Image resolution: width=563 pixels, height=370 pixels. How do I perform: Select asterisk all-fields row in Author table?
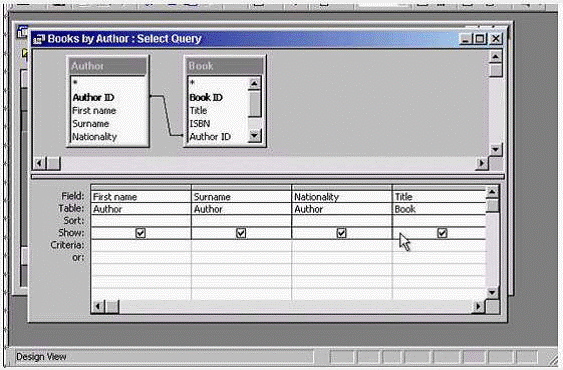pyautogui.click(x=75, y=84)
